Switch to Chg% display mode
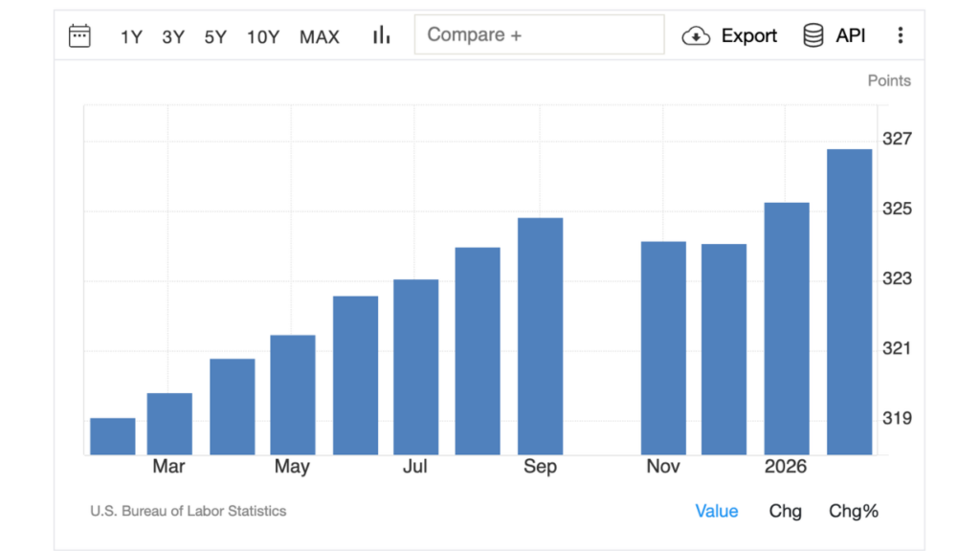The height and width of the screenshot is (551, 980). click(853, 511)
